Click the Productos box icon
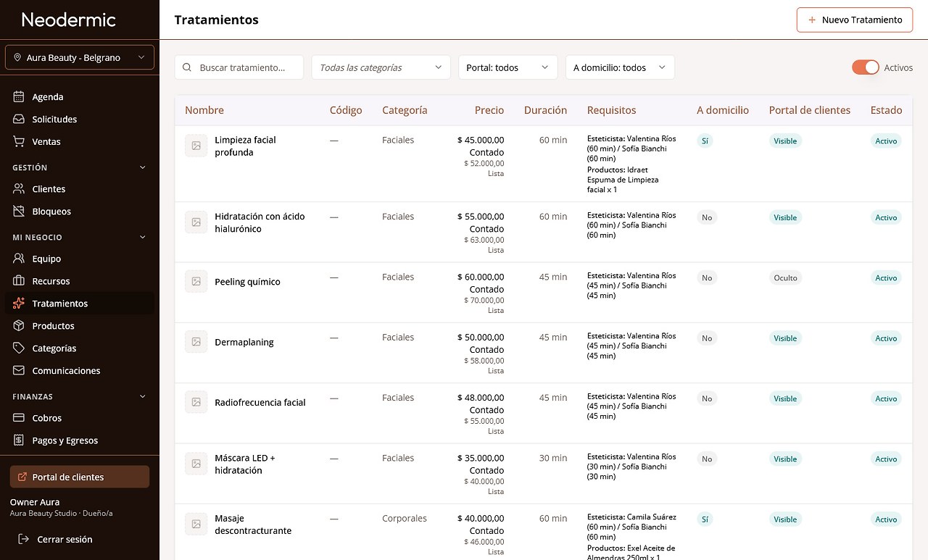 coord(19,326)
